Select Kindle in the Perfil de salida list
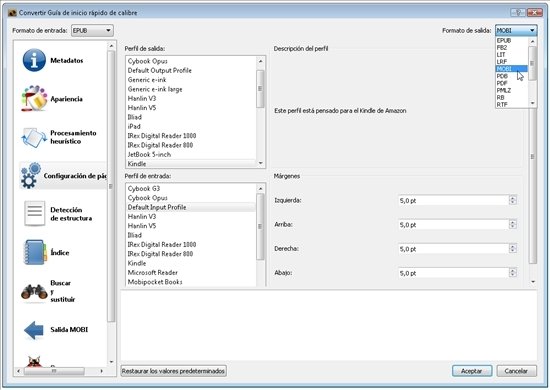The width and height of the screenshot is (550, 390). pyautogui.click(x=191, y=163)
